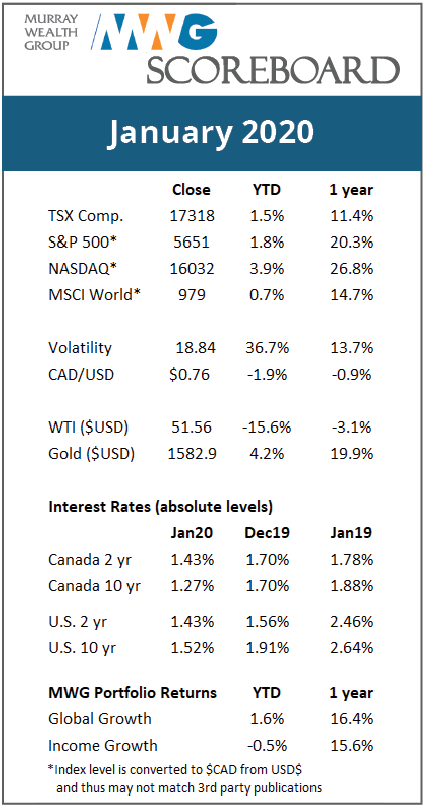
Task: Select the TSX Comp. row label
Action: [x=86, y=216]
